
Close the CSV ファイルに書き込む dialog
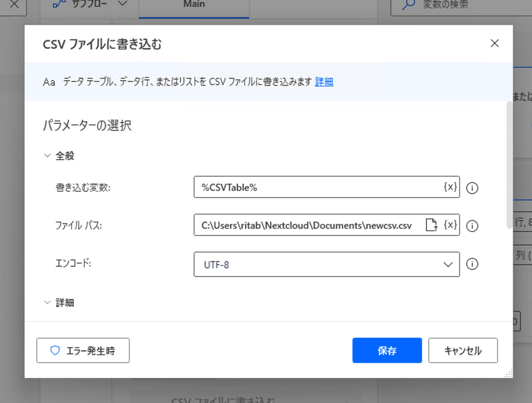point(494,43)
